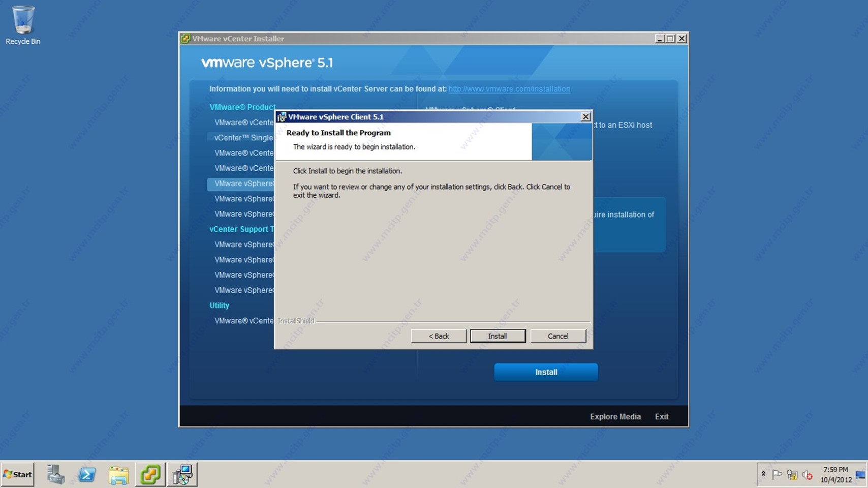The width and height of the screenshot is (868, 488).
Task: Launch Windows PowerShell from the taskbar
Action: coord(87,475)
